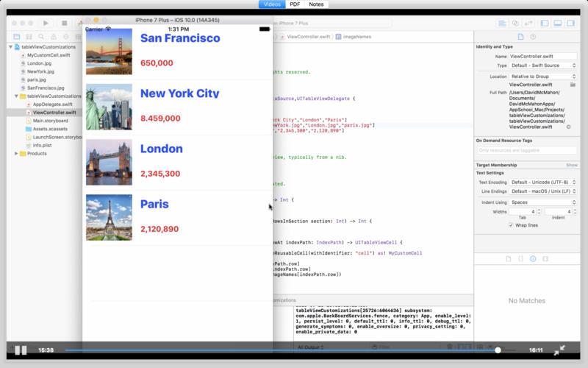This screenshot has width=588, height=368.
Task: Select MyCustomCell.swift in navigator
Action: point(49,55)
